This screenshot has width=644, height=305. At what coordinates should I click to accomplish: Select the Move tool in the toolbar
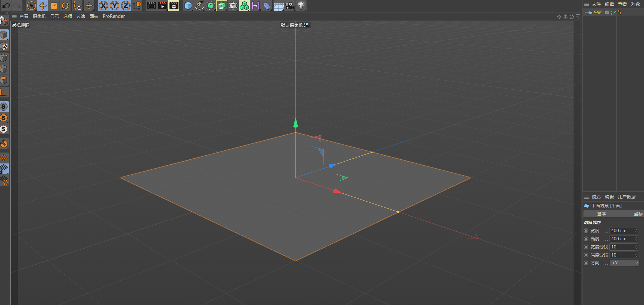(x=43, y=6)
